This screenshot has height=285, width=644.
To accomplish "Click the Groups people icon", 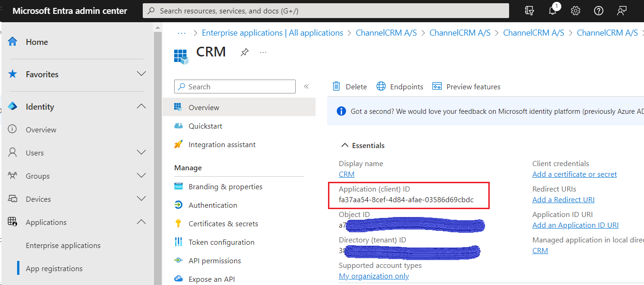I will (x=13, y=176).
